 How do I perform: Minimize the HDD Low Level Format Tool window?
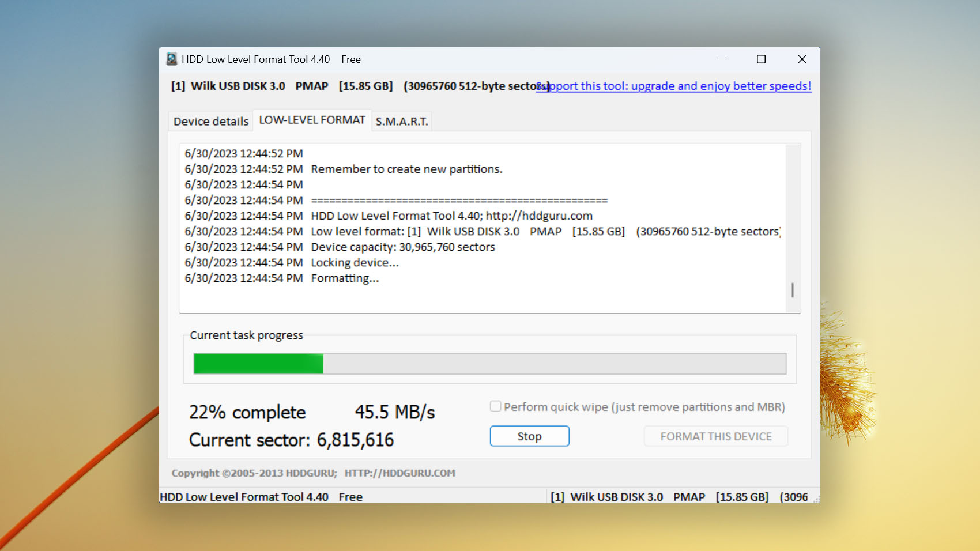coord(721,59)
